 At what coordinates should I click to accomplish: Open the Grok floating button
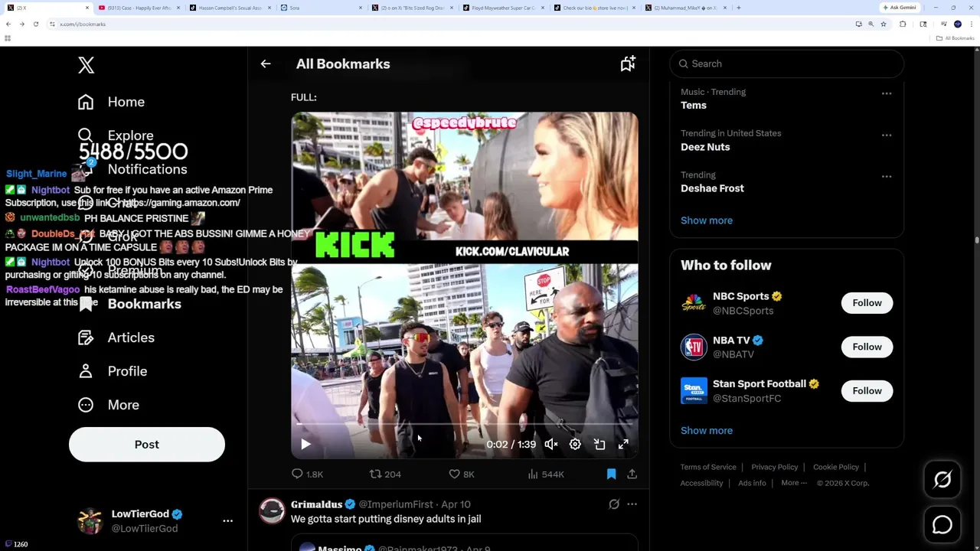(942, 480)
